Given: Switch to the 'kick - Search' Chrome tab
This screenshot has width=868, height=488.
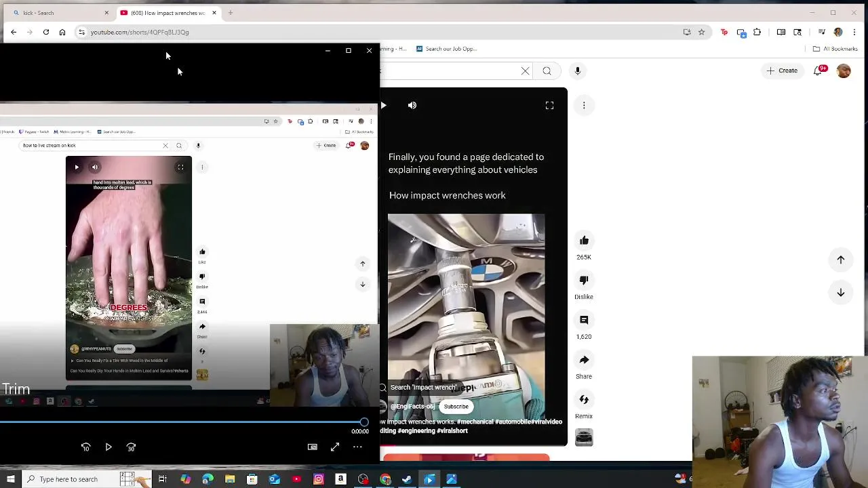Looking at the screenshot, I should pyautogui.click(x=58, y=13).
